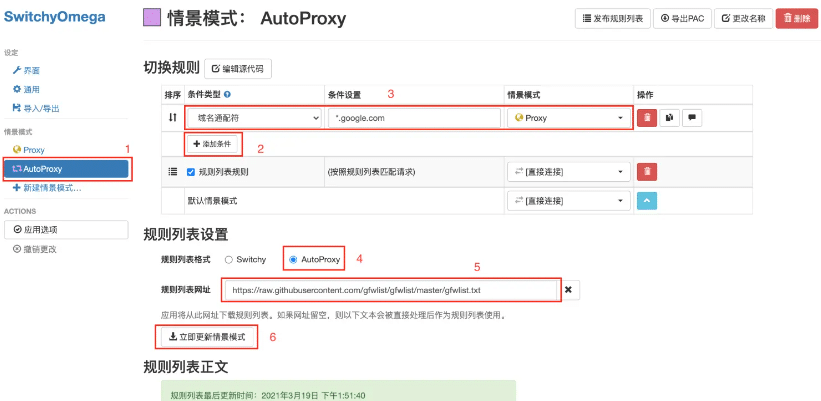
Task: Click 撤销更改 to revert changes
Action: pyautogui.click(x=35, y=249)
